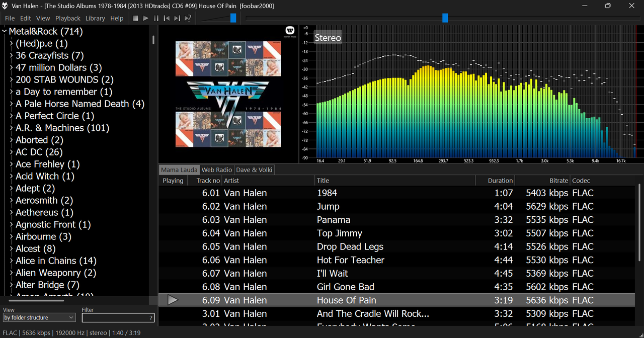Play a random track
The height and width of the screenshot is (338, 644).
click(x=188, y=18)
